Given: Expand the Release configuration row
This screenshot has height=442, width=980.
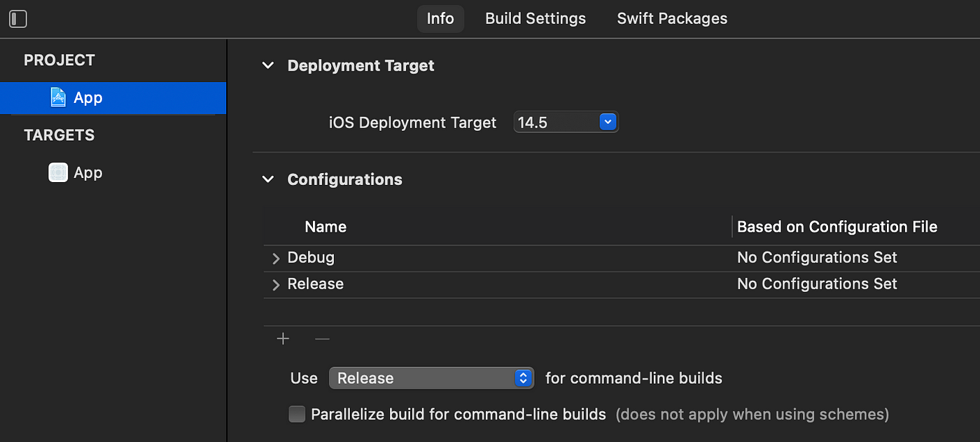Looking at the screenshot, I should click(x=276, y=285).
